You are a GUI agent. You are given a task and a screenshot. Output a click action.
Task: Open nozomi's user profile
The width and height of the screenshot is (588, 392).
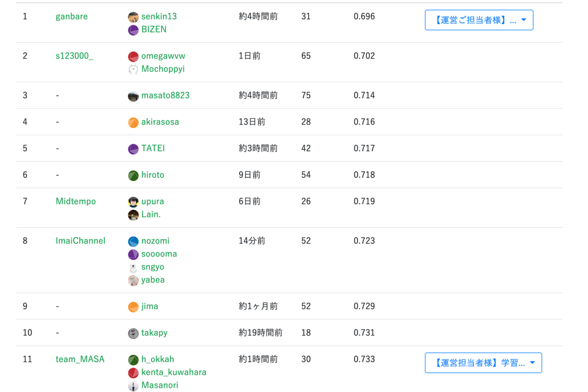tap(155, 240)
